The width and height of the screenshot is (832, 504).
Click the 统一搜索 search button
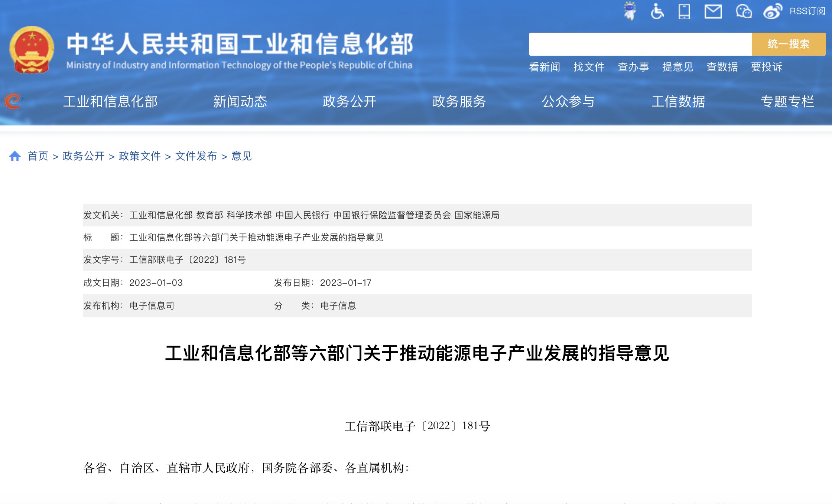coord(789,44)
